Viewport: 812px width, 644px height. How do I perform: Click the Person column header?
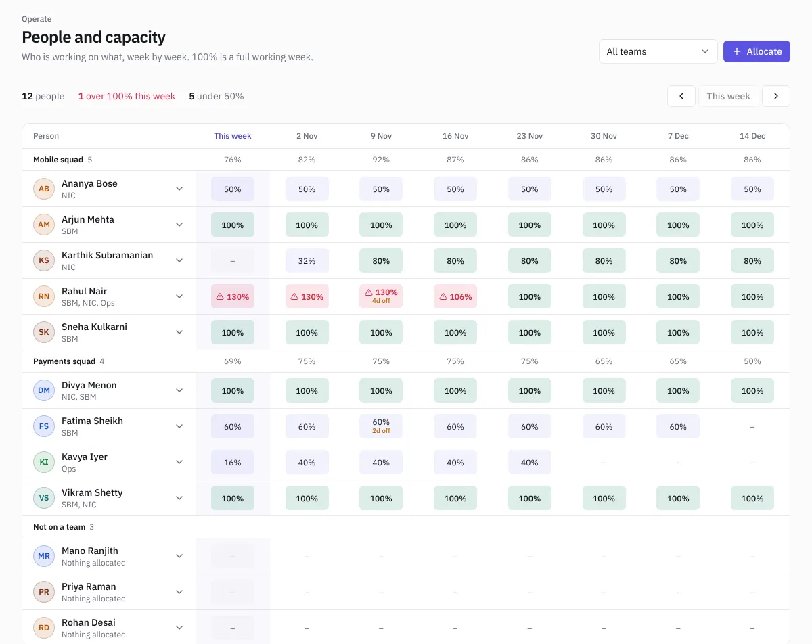46,136
